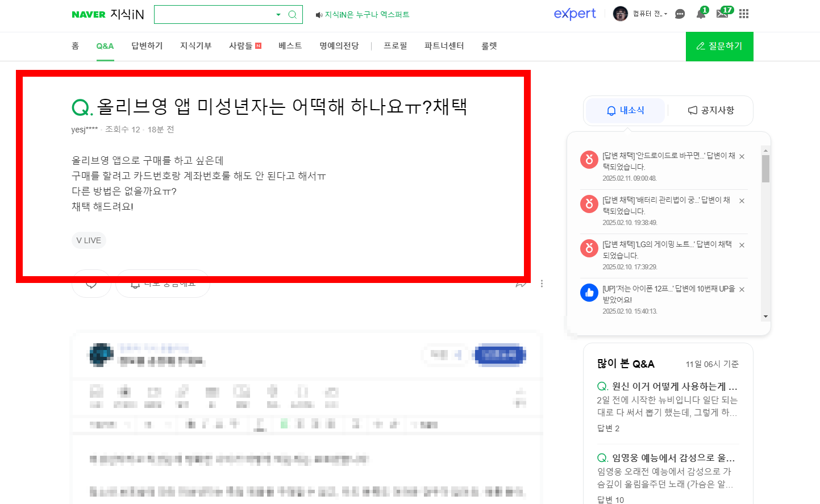Open the 프로필 menu item
This screenshot has height=504, width=820.
[396, 46]
